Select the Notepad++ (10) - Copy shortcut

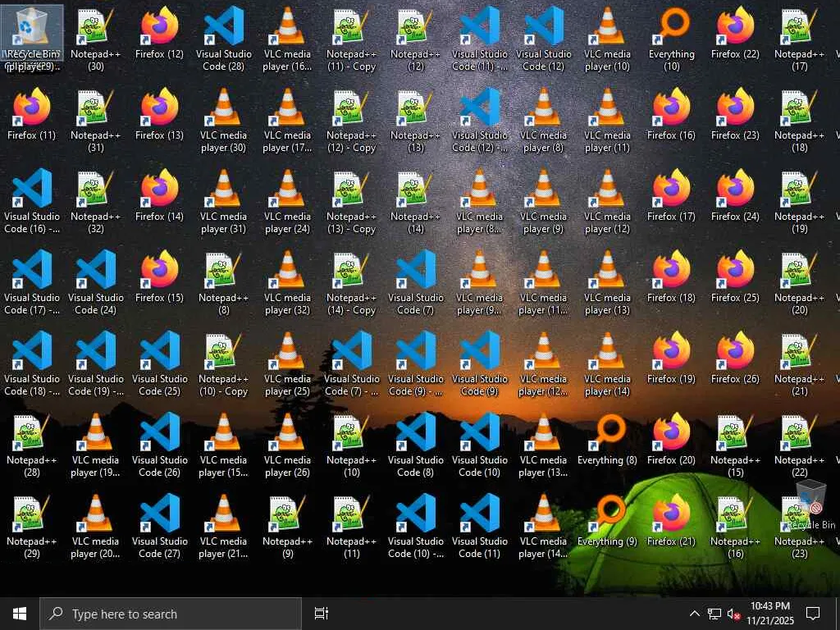pyautogui.click(x=223, y=365)
